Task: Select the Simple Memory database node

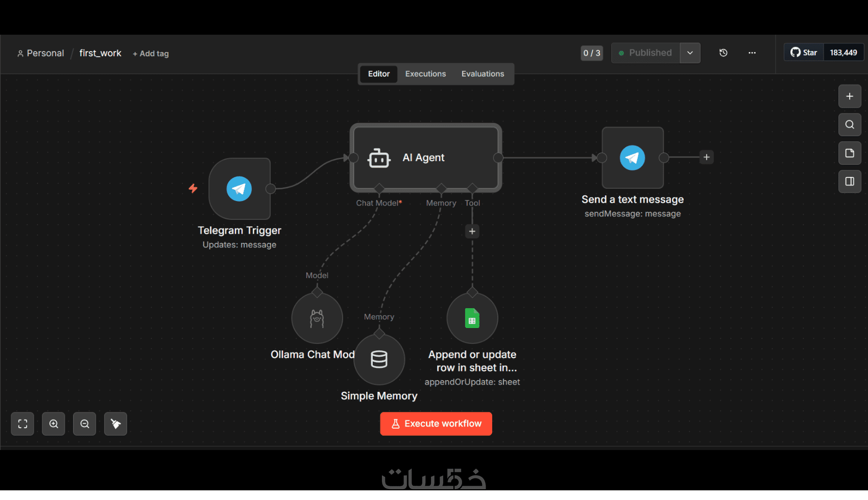Action: click(x=379, y=360)
